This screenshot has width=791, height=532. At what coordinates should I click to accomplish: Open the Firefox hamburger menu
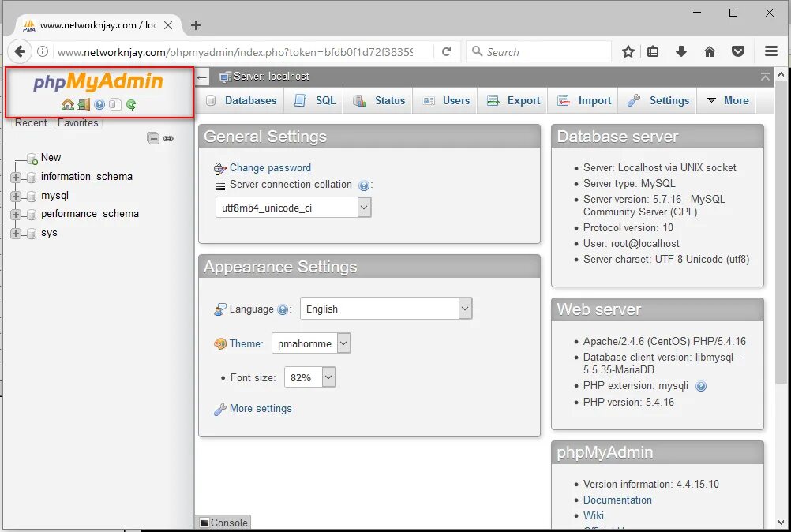(x=770, y=51)
